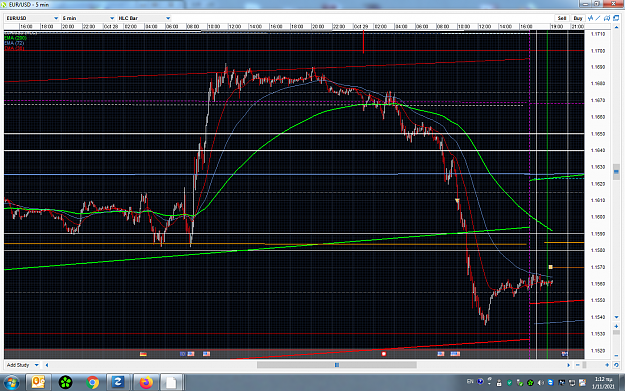Click the add indicator icon next to Buy
The height and width of the screenshot is (391, 625).
tap(590, 18)
